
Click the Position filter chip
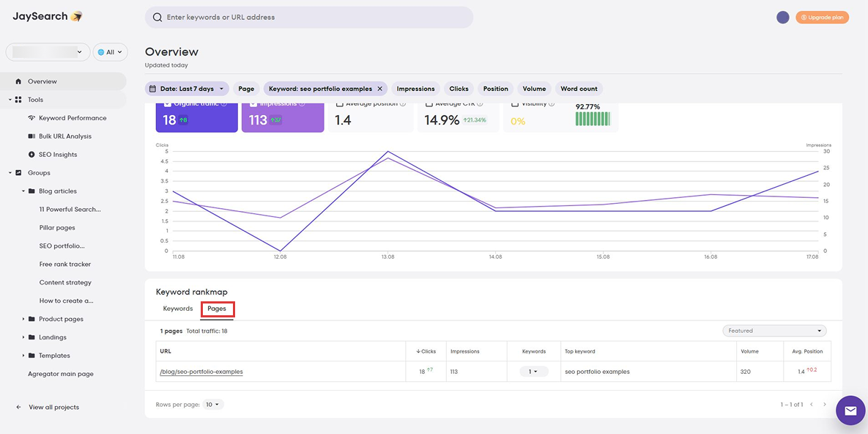[495, 89]
